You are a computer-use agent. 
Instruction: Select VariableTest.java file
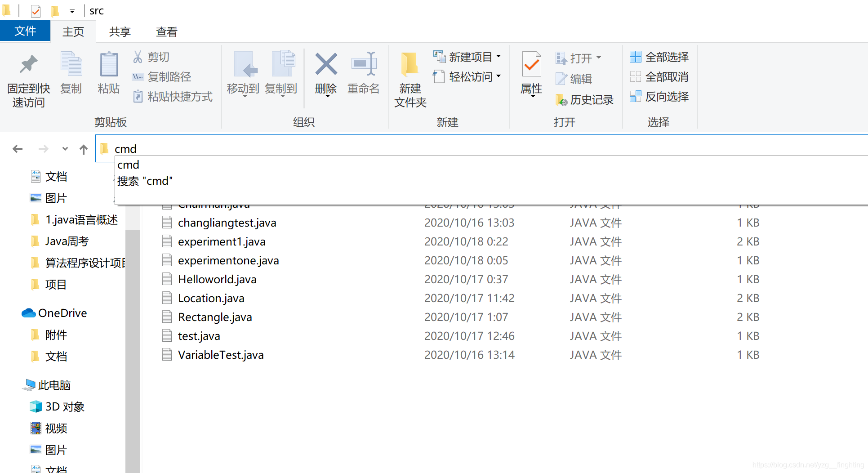221,355
